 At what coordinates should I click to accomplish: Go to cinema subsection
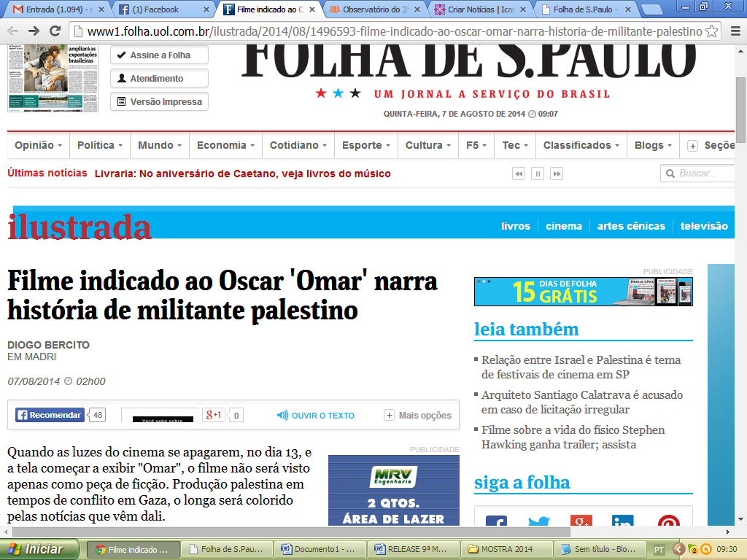[x=564, y=226]
